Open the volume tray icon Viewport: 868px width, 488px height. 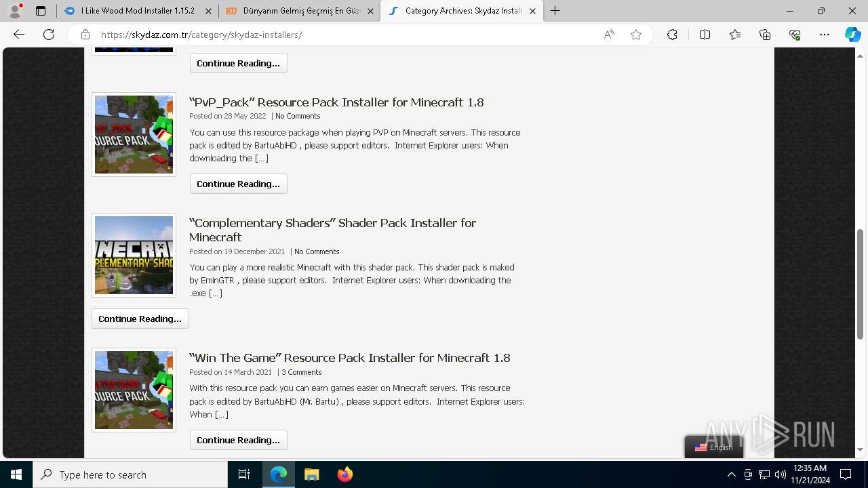point(780,474)
